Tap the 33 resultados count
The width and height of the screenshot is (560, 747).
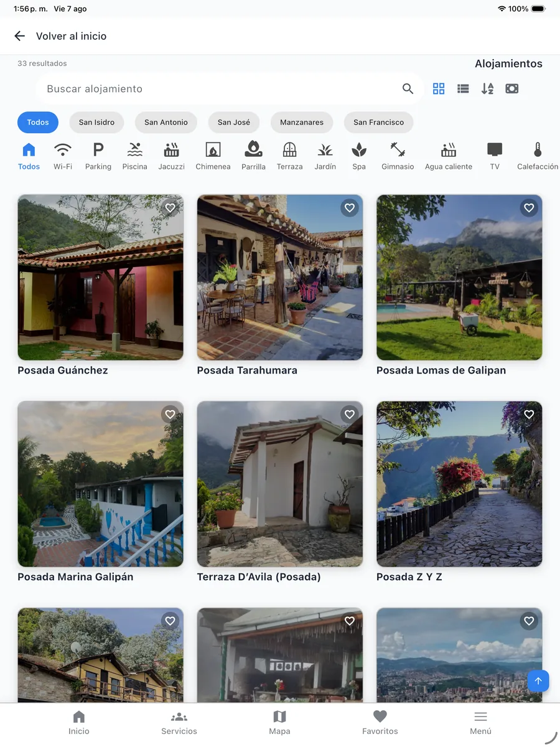(x=42, y=63)
